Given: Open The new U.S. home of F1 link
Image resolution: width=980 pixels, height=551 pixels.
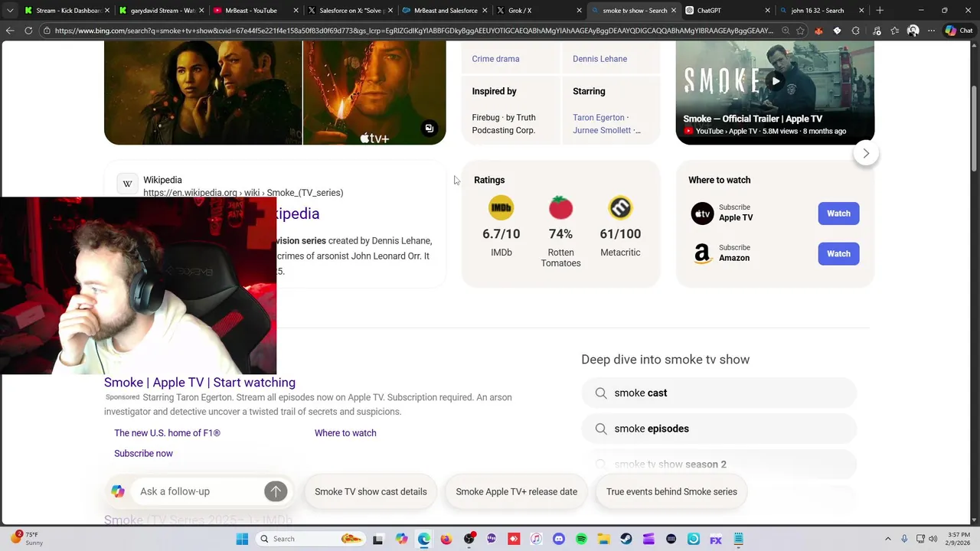Looking at the screenshot, I should click(x=167, y=433).
